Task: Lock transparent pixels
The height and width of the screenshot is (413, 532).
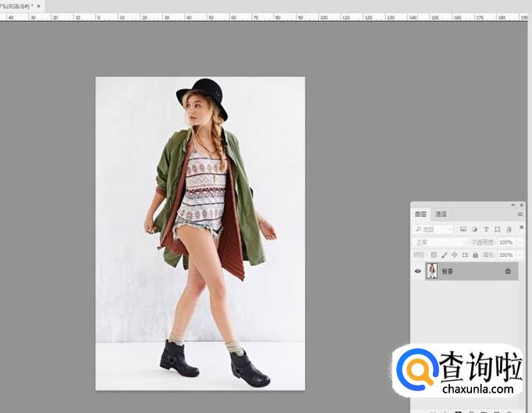Action: click(x=434, y=255)
